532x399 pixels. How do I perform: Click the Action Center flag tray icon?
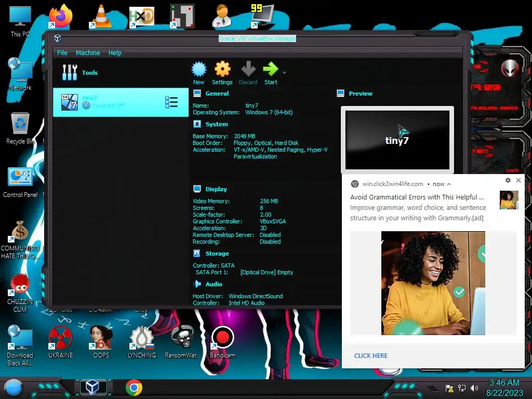(x=449, y=388)
